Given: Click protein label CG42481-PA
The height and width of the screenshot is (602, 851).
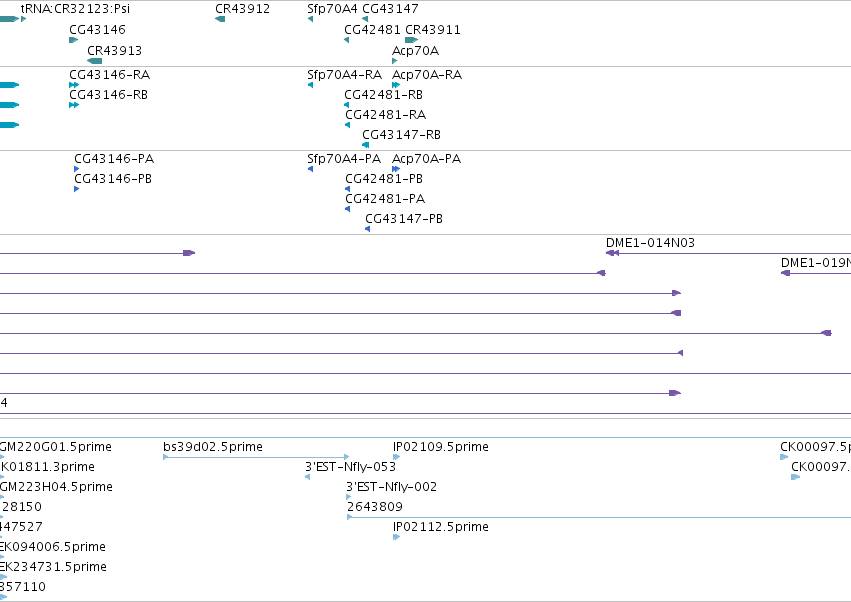Looking at the screenshot, I should tap(385, 199).
